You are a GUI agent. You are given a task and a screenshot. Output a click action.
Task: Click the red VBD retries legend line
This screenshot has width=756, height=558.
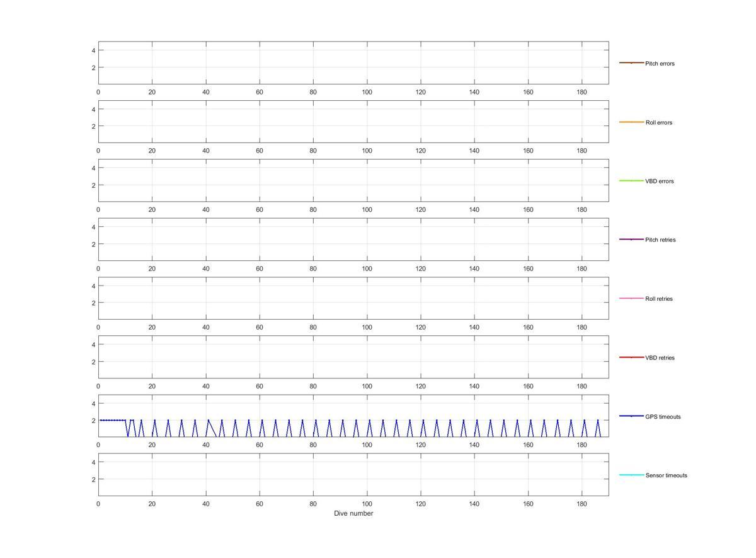(x=631, y=357)
